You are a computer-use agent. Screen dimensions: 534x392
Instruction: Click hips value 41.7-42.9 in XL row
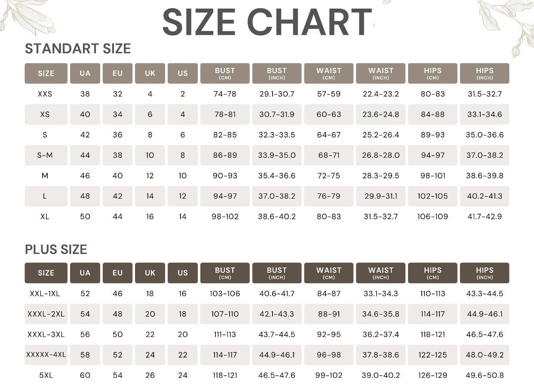pyautogui.click(x=485, y=217)
